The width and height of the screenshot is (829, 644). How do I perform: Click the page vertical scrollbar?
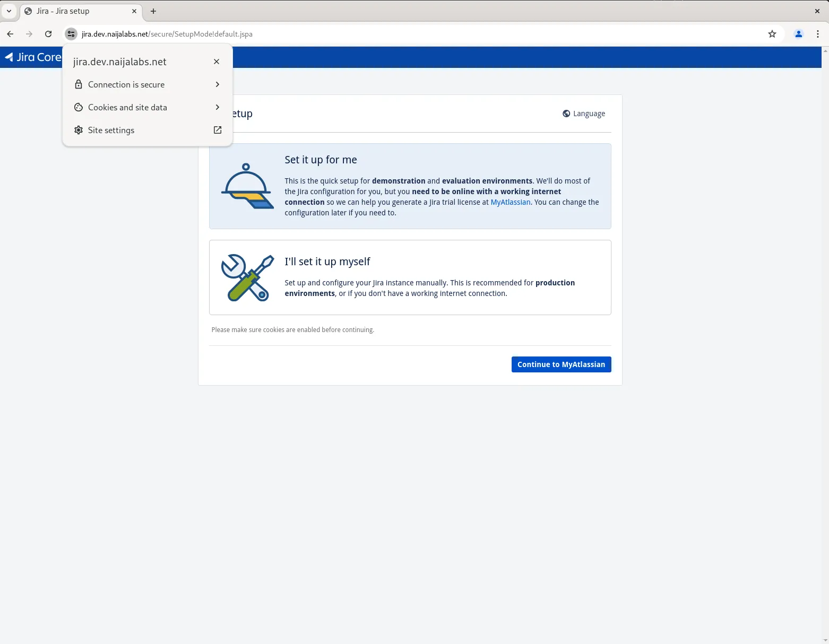825,345
